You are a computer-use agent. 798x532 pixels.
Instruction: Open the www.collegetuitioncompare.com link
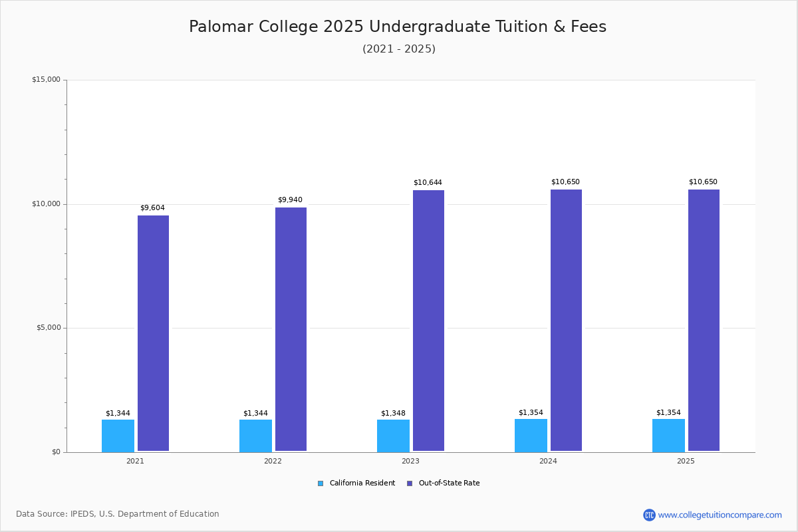point(720,515)
